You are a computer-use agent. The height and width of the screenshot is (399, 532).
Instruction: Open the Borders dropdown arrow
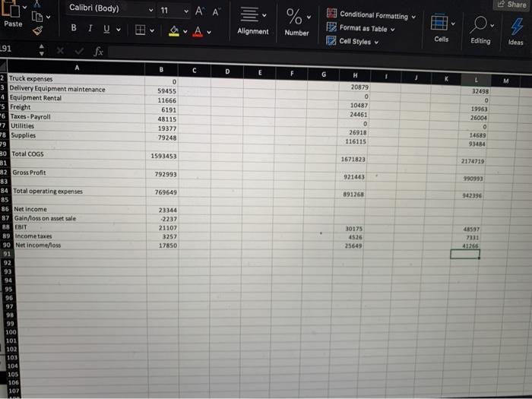(152, 31)
